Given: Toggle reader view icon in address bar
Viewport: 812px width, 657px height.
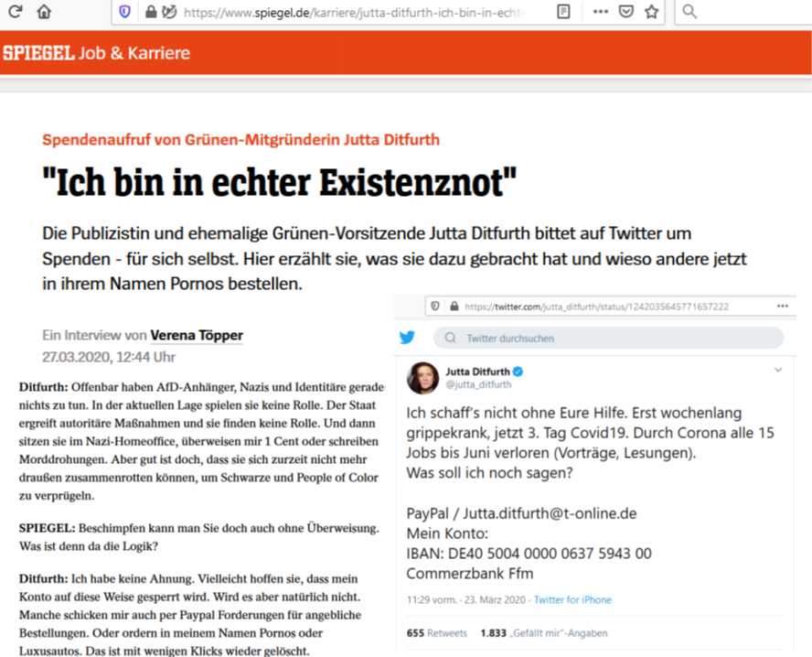Looking at the screenshot, I should [x=563, y=11].
